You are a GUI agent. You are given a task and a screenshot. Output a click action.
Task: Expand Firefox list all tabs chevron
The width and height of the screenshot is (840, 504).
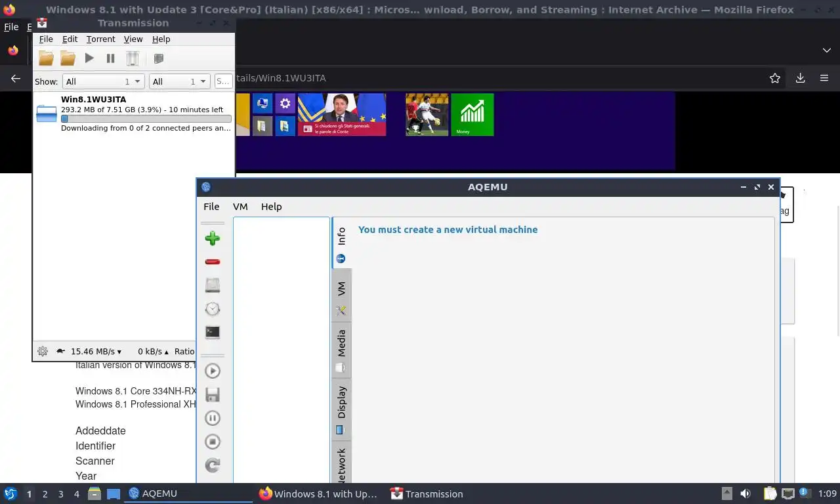(826, 51)
